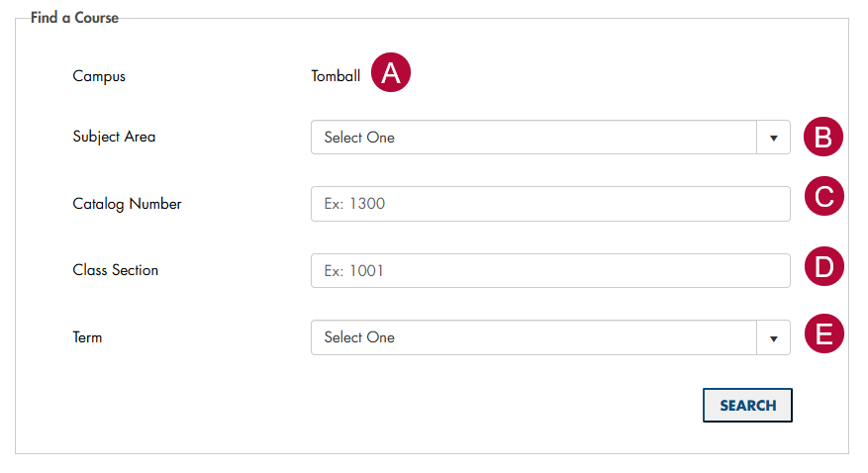Image resolution: width=868 pixels, height=473 pixels.
Task: Click the Subject Area label
Action: click(114, 137)
